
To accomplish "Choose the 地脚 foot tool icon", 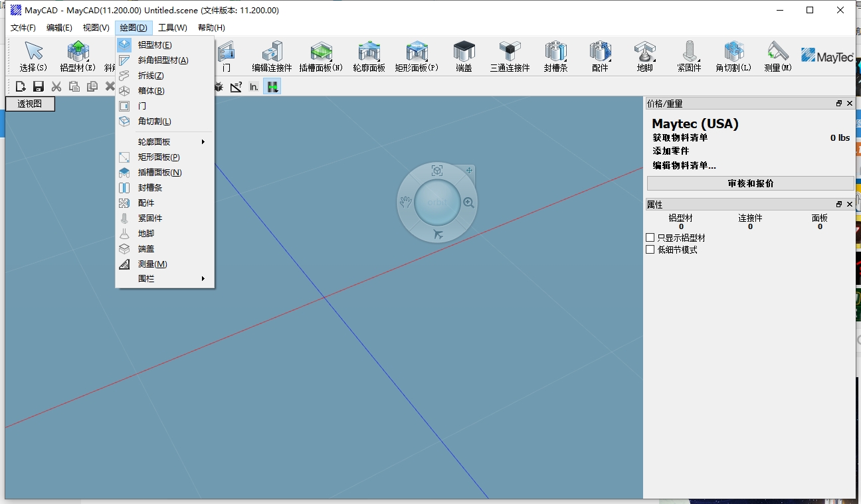I will pos(644,56).
